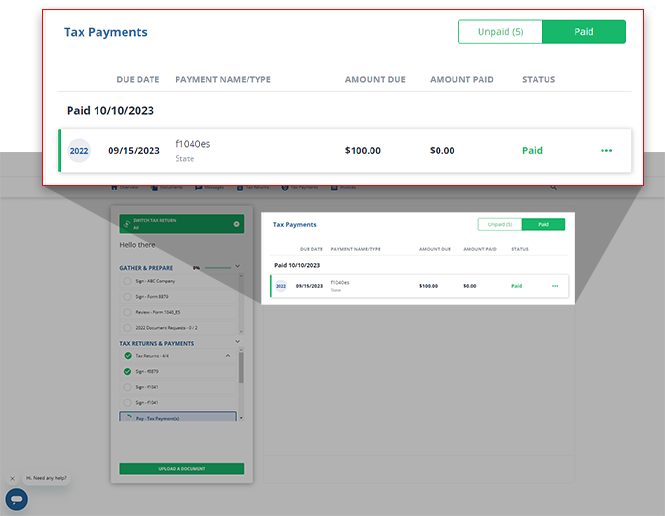Viewport: 665px width, 516px height.
Task: Open row options ellipsis in the enlarged callout
Action: (x=606, y=151)
